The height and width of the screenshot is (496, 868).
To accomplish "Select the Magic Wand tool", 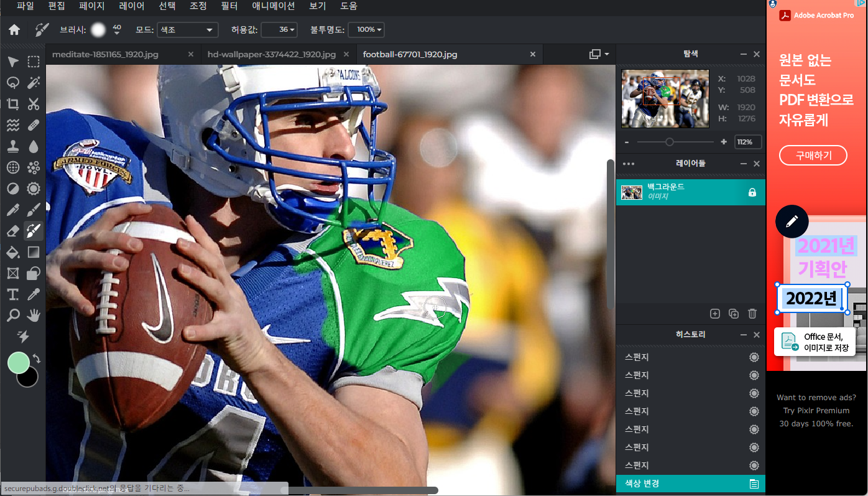I will click(34, 83).
